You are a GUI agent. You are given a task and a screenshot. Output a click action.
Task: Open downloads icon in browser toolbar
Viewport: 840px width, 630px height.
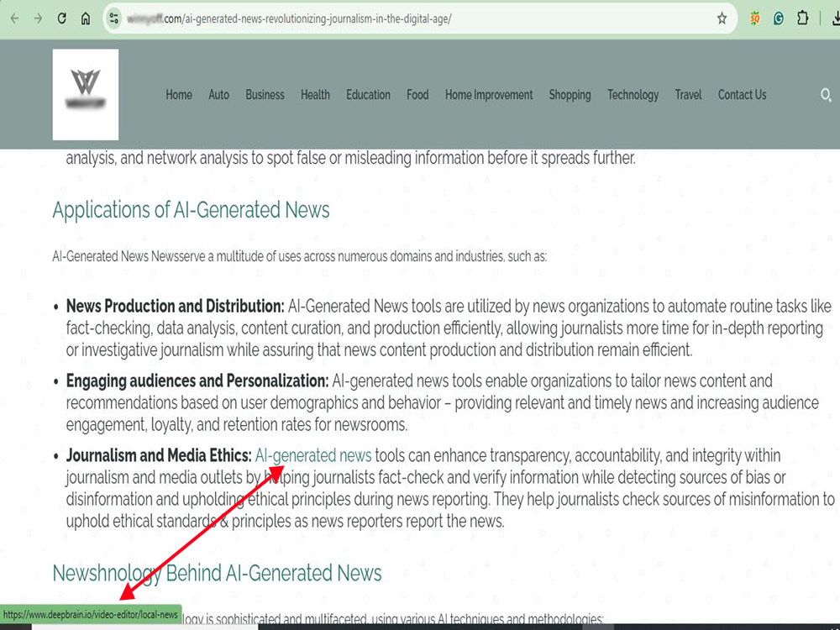click(835, 18)
